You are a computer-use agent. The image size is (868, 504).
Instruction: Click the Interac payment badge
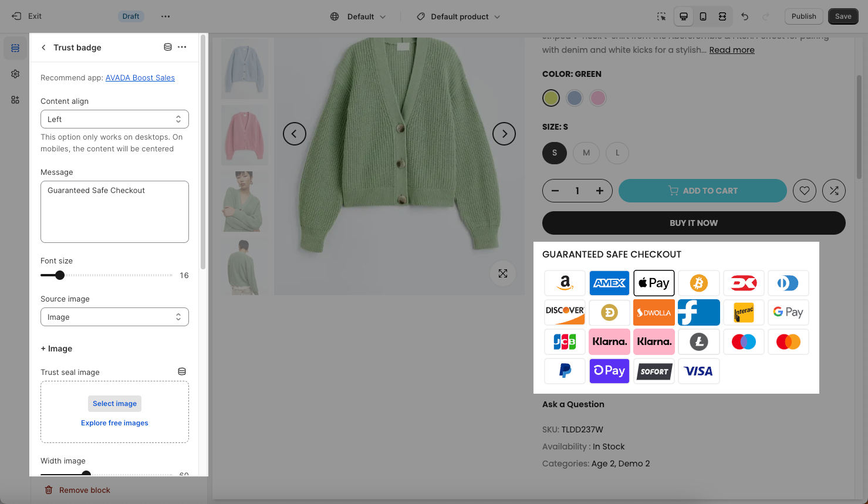click(x=743, y=312)
